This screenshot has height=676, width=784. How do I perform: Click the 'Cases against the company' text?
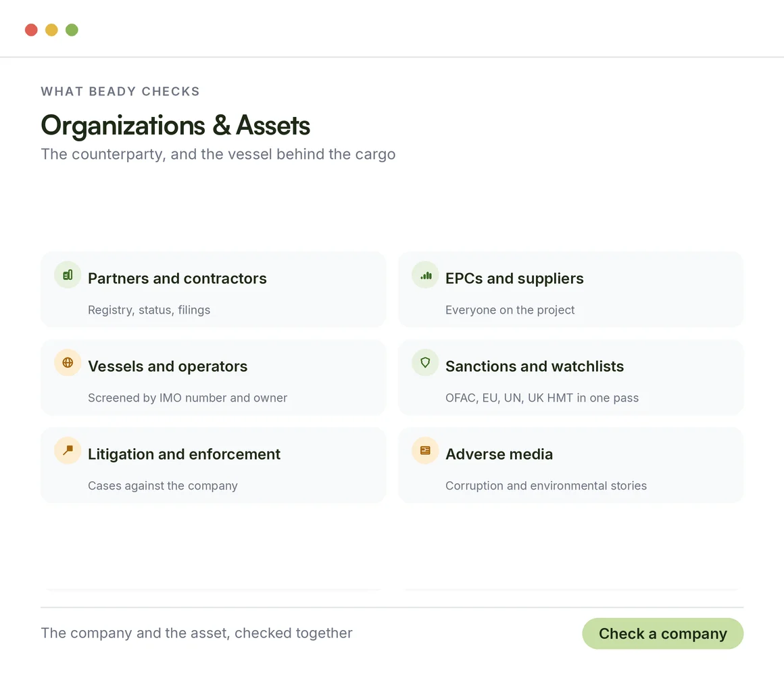pos(162,485)
